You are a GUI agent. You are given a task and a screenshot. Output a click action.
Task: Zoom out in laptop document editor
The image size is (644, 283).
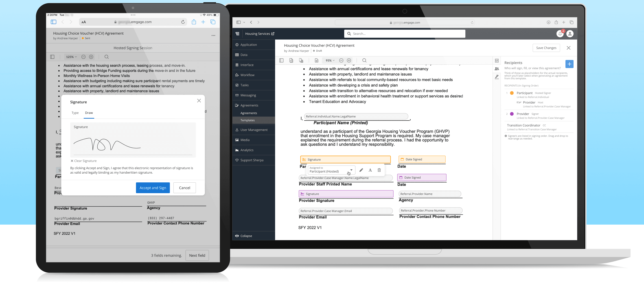pyautogui.click(x=341, y=61)
